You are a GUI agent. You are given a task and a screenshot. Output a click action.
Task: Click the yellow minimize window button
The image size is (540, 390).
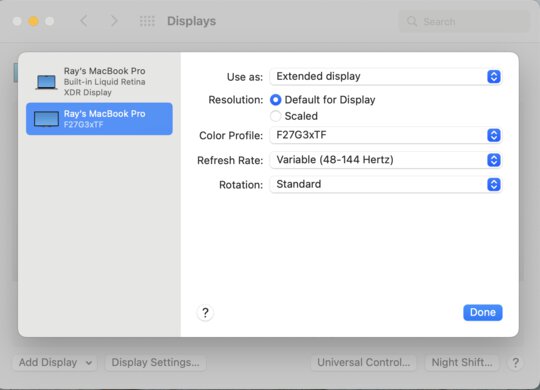point(33,21)
